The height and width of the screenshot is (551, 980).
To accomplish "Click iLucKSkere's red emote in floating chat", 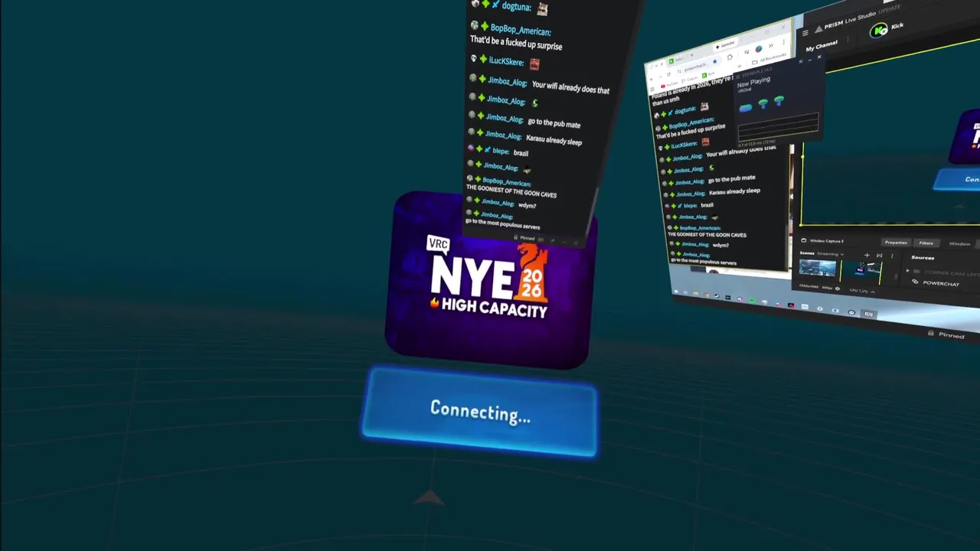I will tap(534, 64).
